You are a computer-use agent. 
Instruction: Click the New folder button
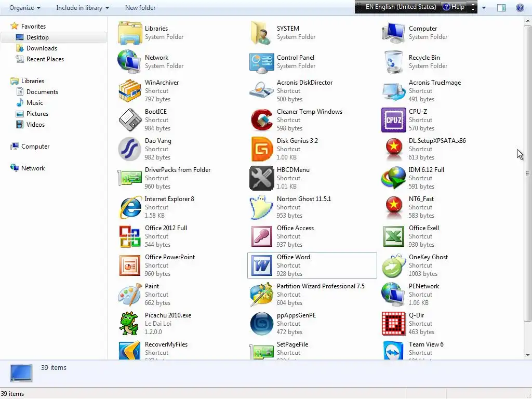coord(140,7)
